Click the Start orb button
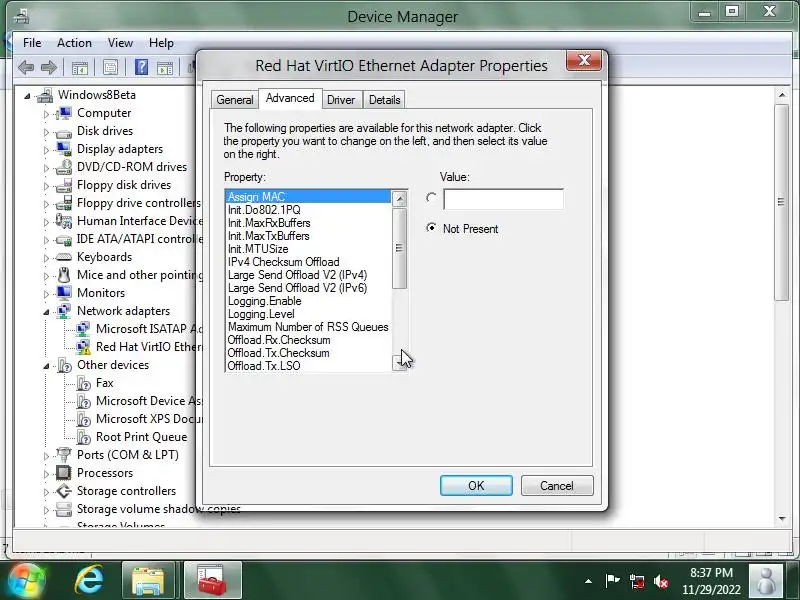 (x=26, y=581)
